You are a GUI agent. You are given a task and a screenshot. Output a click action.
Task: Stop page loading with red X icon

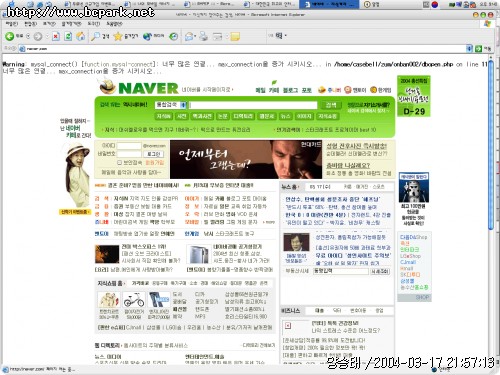[56, 36]
